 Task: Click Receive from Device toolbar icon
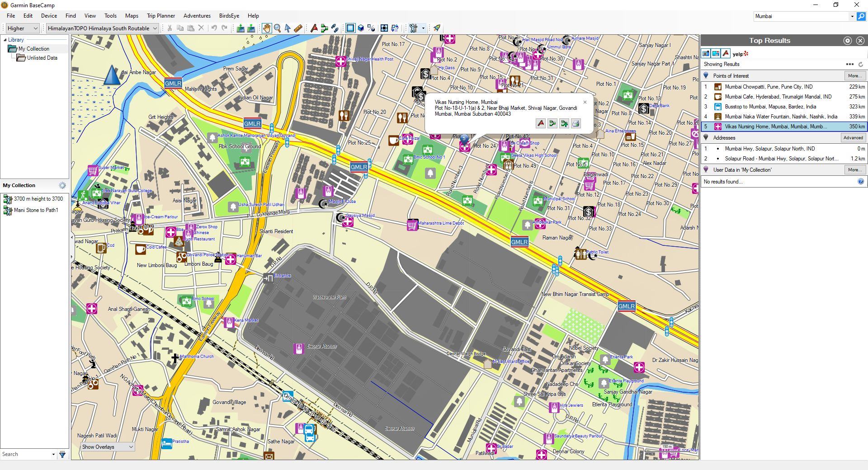tap(251, 28)
